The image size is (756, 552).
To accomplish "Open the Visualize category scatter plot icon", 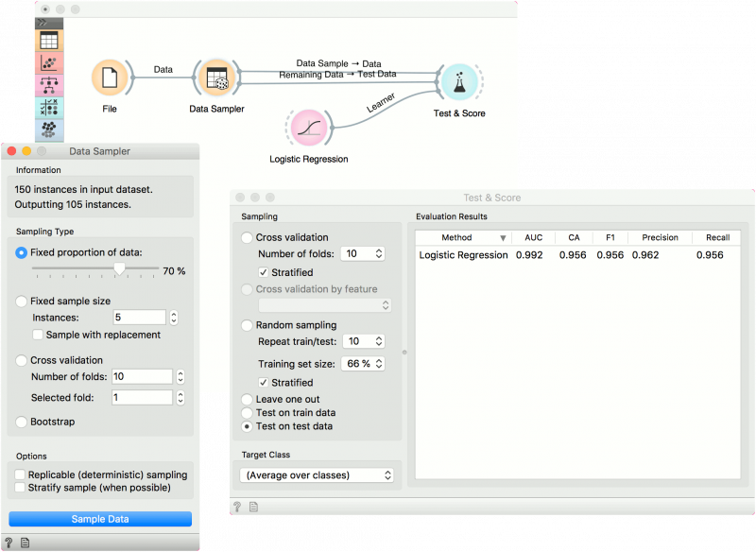I will [x=48, y=63].
